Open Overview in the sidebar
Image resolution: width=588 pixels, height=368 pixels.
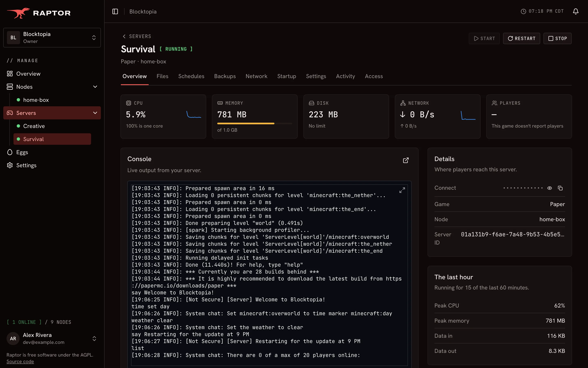click(52, 74)
